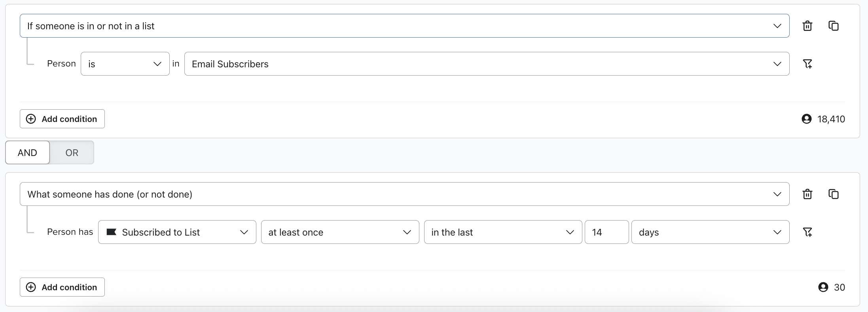Delete the list membership condition

(x=807, y=26)
